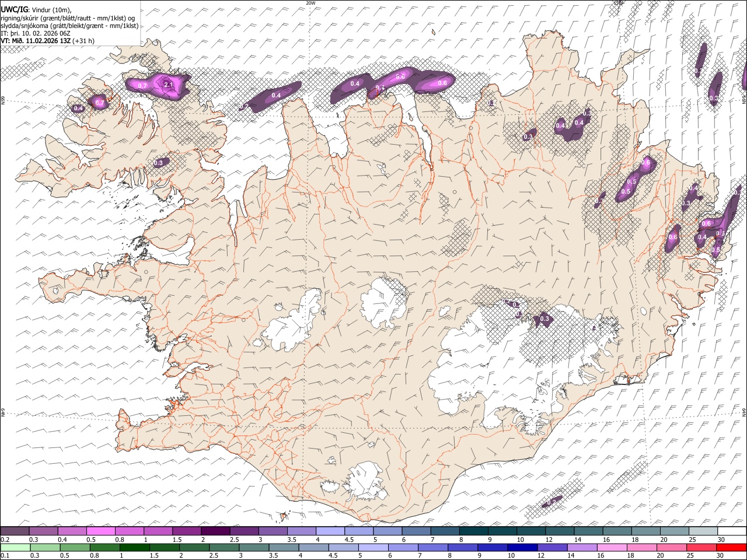Viewport: 747px width, 560px height.
Task: Click the "VT: Mið. 11.02.2026 13Z" valid time
Action: [36, 41]
